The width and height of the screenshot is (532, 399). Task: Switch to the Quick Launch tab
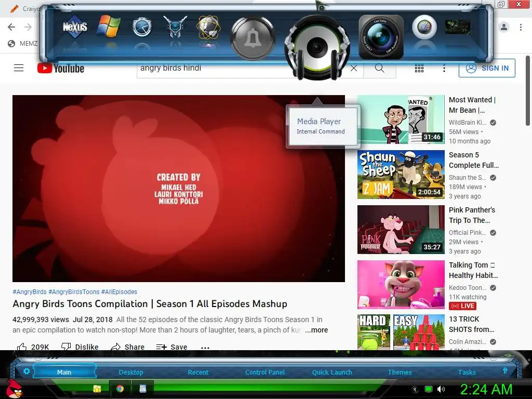pos(332,372)
